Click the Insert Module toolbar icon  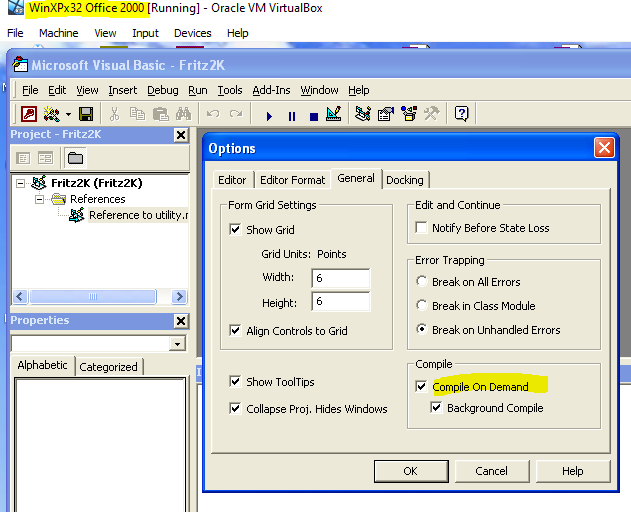52,114
